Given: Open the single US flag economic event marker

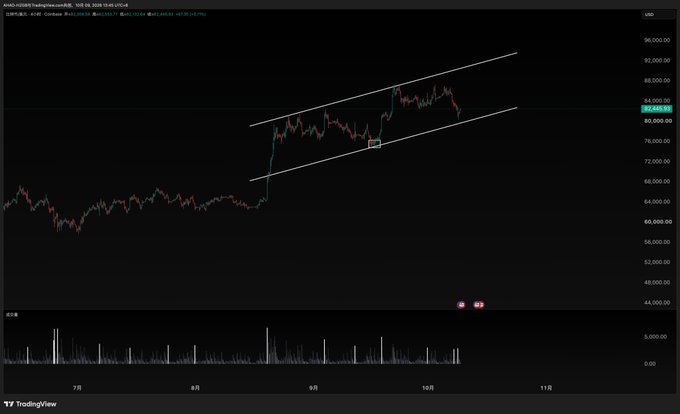Looking at the screenshot, I should click(x=461, y=305).
